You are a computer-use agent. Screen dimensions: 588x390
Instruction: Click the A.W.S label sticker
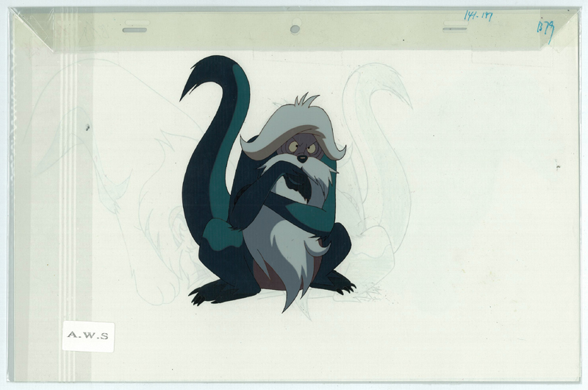pyautogui.click(x=88, y=336)
